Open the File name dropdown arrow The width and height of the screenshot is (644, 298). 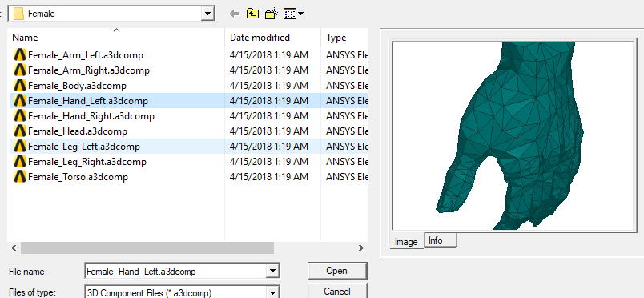tap(272, 272)
